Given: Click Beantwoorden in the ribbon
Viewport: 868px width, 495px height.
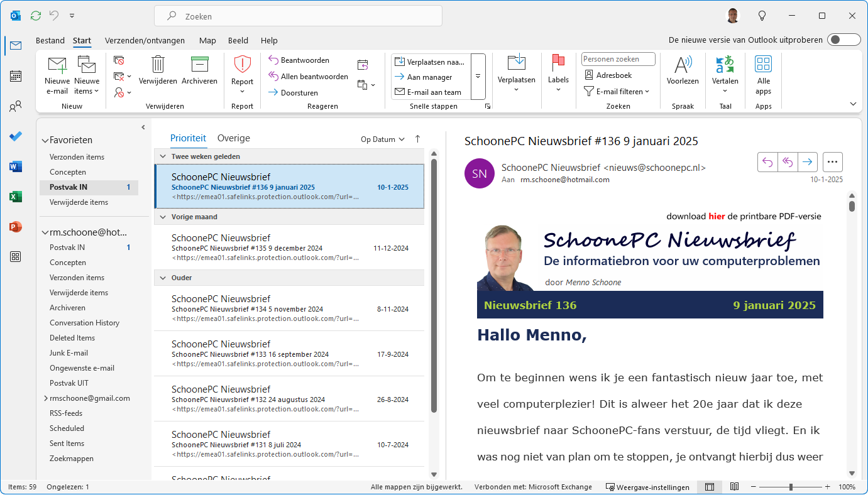Looking at the screenshot, I should point(299,60).
